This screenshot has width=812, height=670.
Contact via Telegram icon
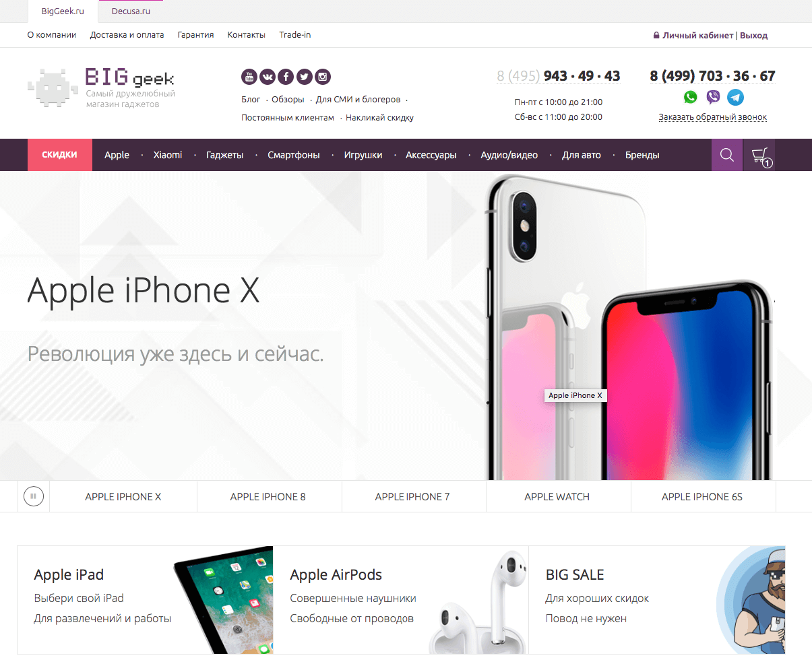point(736,97)
